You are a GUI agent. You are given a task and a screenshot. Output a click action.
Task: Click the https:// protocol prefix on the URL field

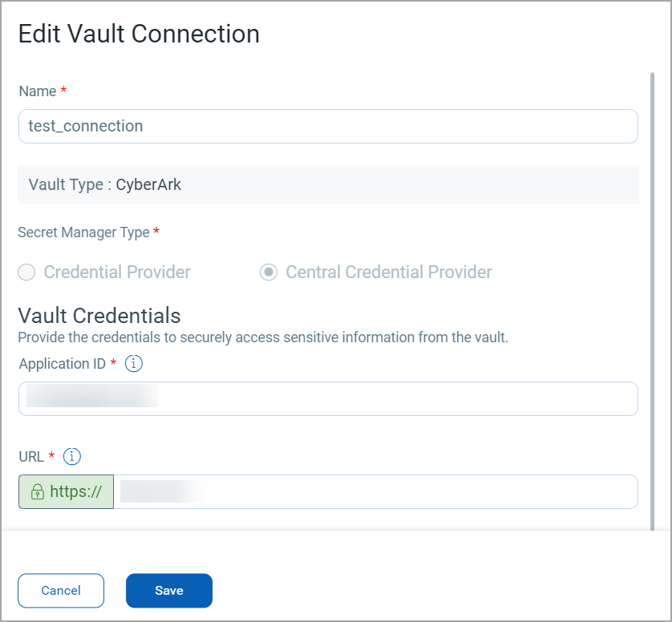click(x=66, y=491)
